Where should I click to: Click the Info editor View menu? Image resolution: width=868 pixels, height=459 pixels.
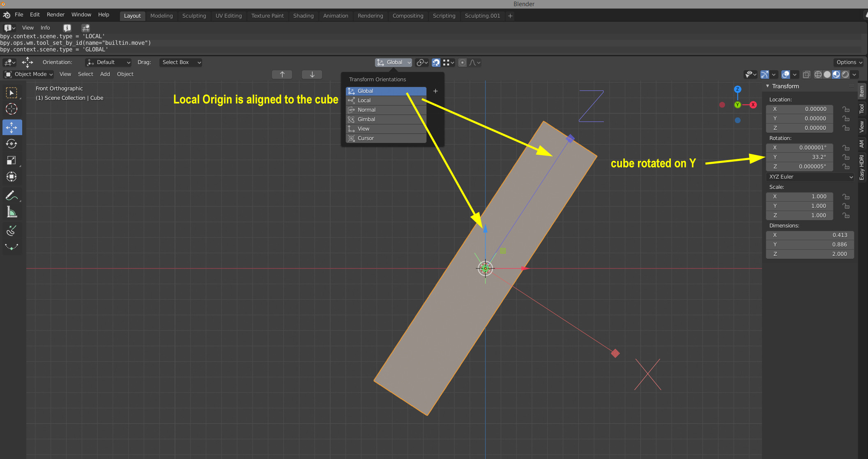point(28,28)
